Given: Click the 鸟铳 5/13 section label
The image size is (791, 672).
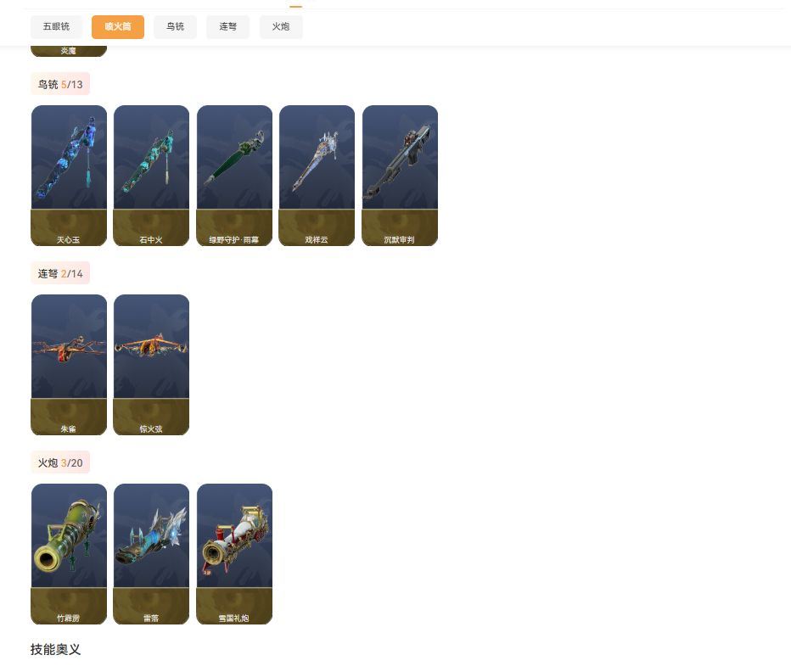Looking at the screenshot, I should 60,84.
